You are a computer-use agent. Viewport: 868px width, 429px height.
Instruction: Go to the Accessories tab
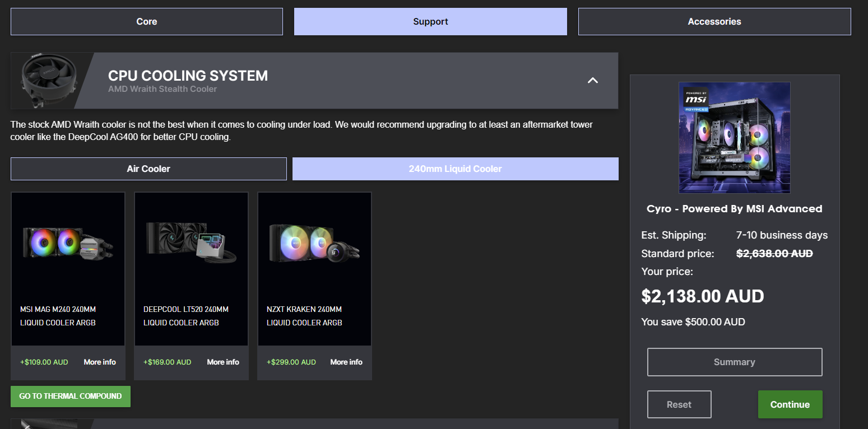714,22
